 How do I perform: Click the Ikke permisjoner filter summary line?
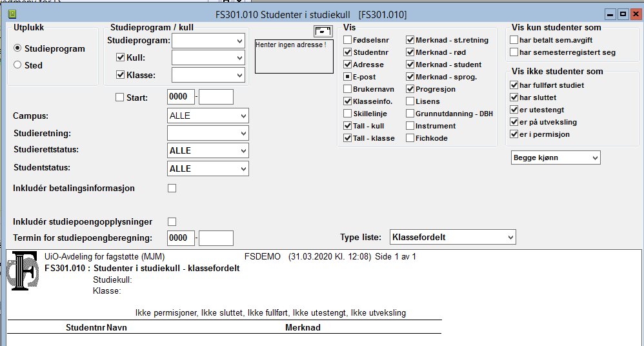pos(270,313)
